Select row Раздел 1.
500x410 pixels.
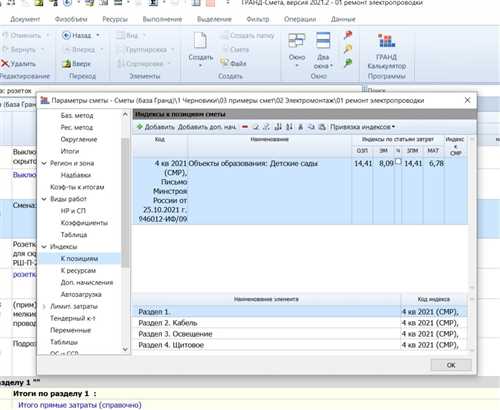299,312
